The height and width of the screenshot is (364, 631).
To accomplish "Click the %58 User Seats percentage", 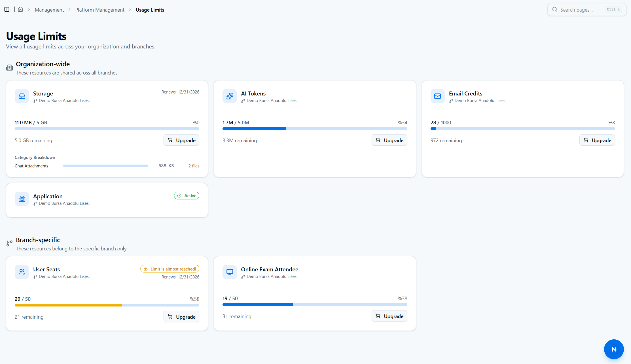I will [x=194, y=299].
